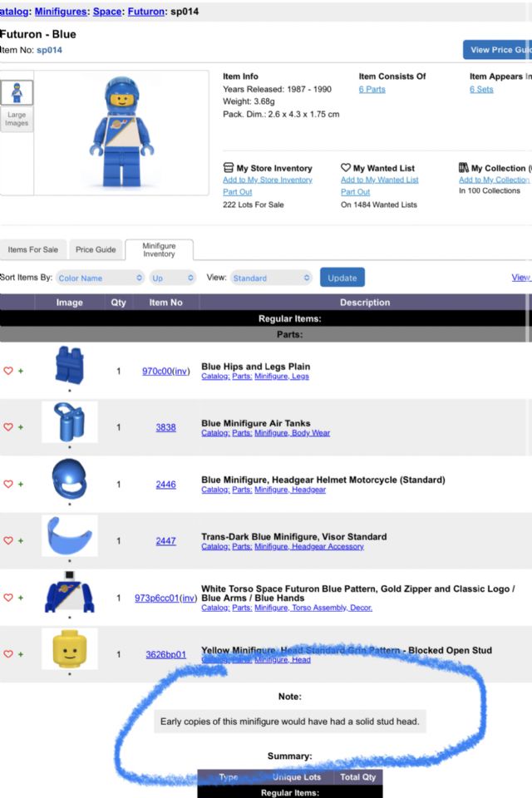Click the heart icon in the Helmet Motorcycle row

point(8,484)
